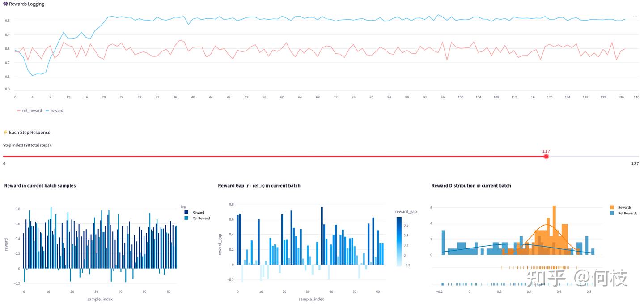Viewport: 644px width, 304px height.
Task: Click the blue reward line in top chart
Action: [313, 18]
